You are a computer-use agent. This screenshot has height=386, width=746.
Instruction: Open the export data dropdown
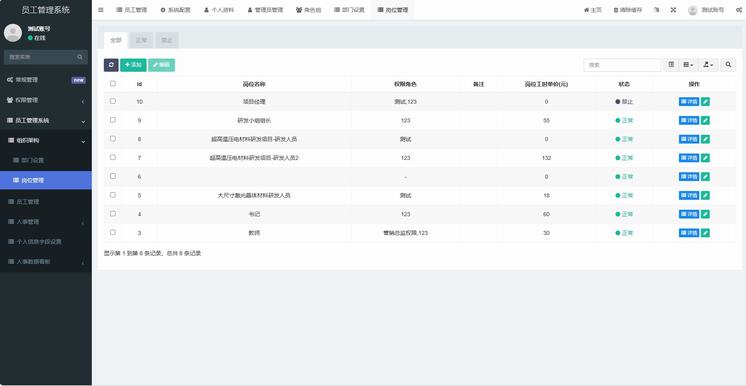[x=708, y=65]
